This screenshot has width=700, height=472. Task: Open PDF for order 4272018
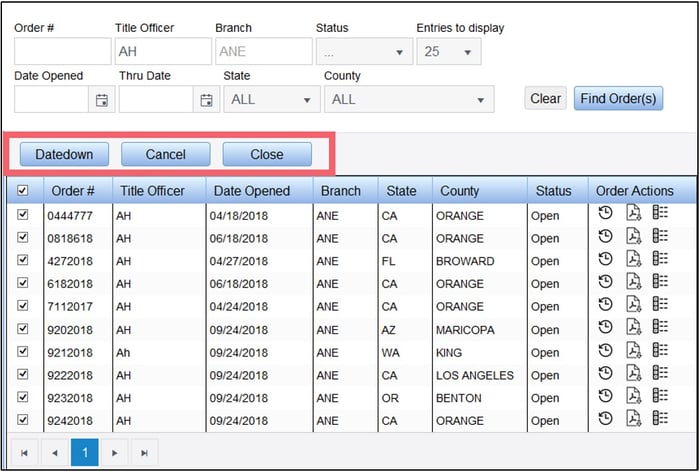coord(633,259)
